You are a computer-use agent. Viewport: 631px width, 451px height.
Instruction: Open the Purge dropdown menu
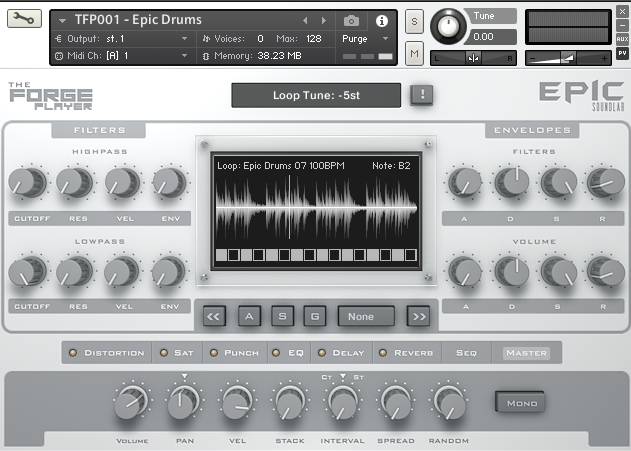[365, 39]
